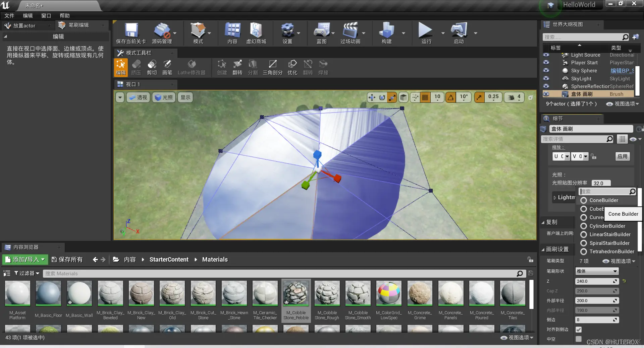Toggle the Align to Side checkbox
The width and height of the screenshot is (644, 348).
(579, 330)
